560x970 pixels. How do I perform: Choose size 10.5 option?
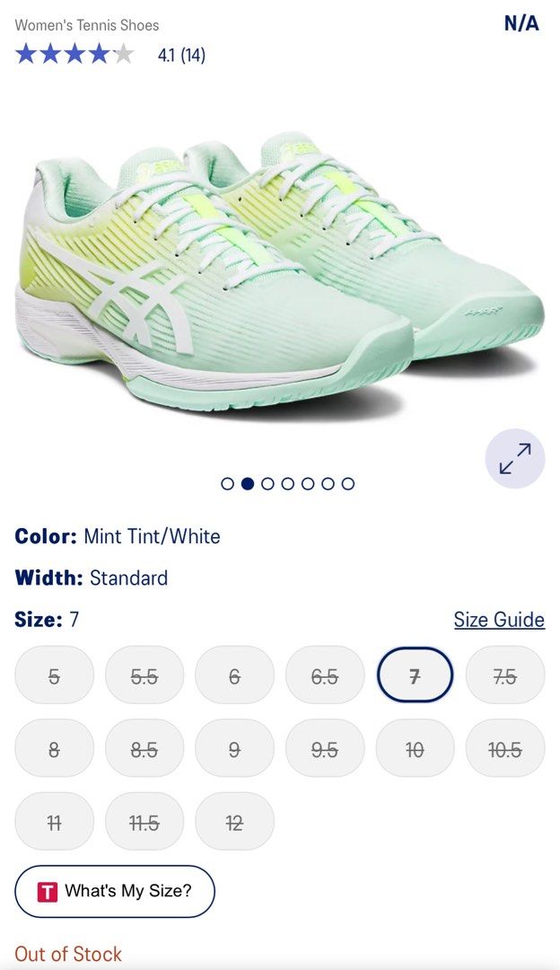pos(505,748)
